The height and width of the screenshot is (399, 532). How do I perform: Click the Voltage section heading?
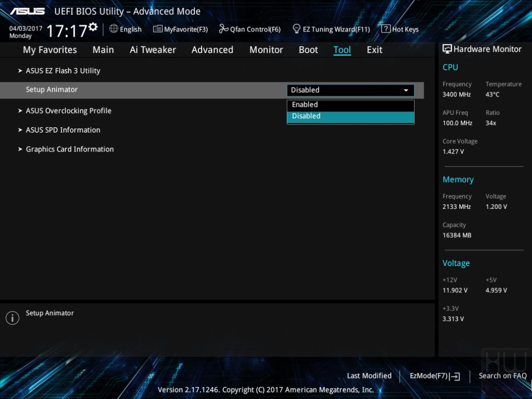456,263
